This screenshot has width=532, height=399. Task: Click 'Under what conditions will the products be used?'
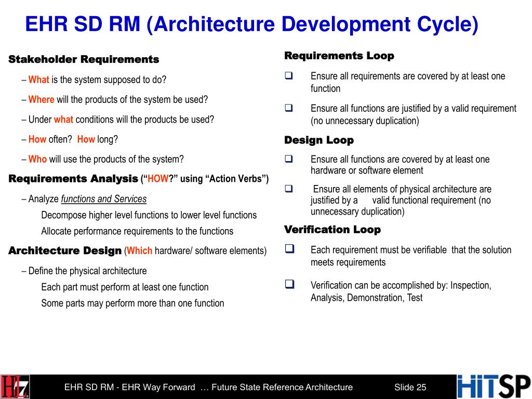(x=121, y=120)
